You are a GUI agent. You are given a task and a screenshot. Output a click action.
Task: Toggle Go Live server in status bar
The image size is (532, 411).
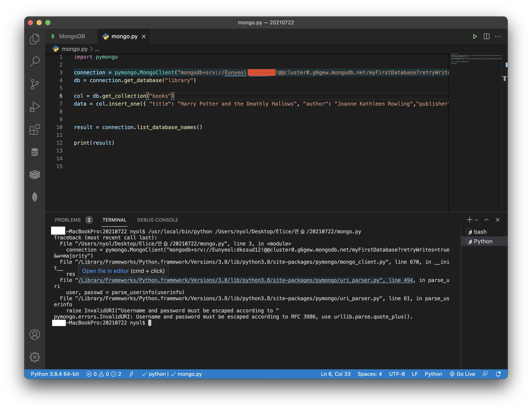(462, 374)
